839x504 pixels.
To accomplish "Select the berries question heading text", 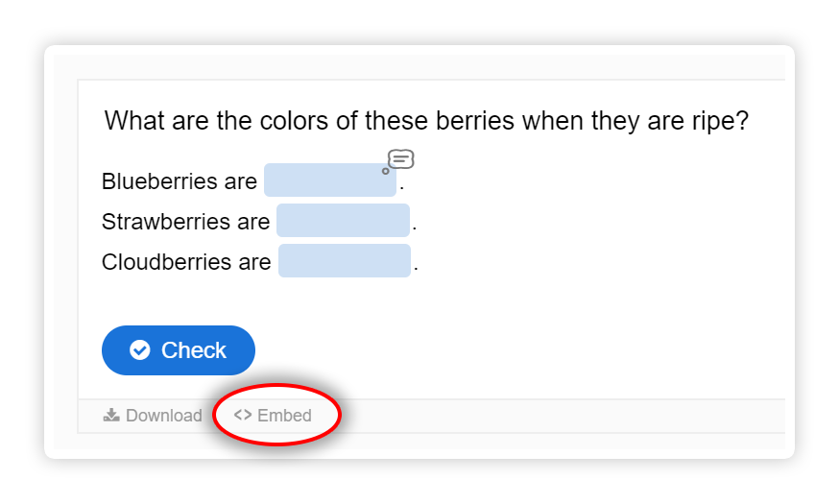I will click(426, 121).
